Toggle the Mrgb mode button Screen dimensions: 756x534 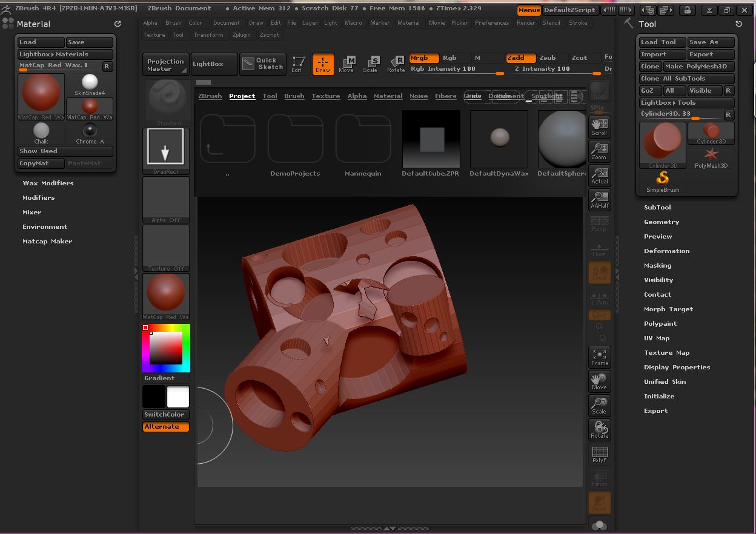tap(424, 58)
